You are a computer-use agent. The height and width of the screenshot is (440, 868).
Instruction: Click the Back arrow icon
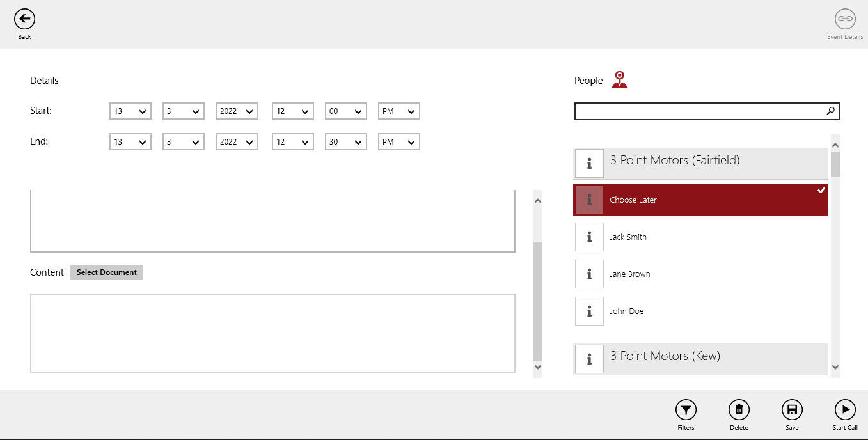[24, 19]
